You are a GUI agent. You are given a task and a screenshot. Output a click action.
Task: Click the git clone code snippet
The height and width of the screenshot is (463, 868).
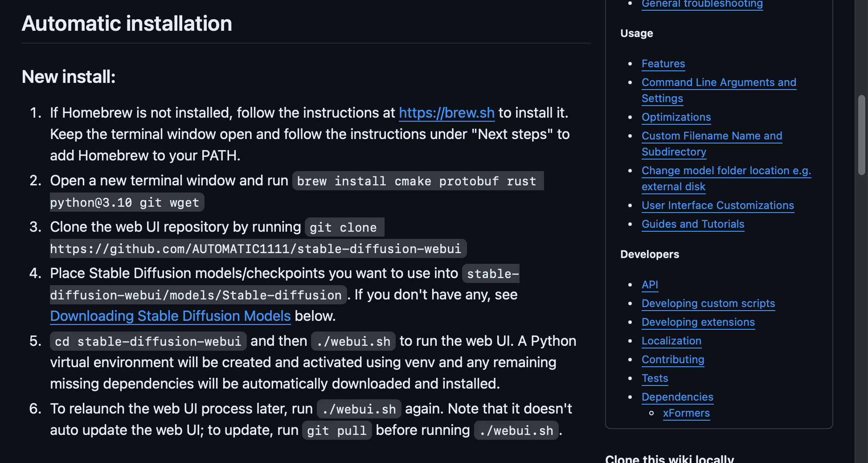click(x=344, y=227)
